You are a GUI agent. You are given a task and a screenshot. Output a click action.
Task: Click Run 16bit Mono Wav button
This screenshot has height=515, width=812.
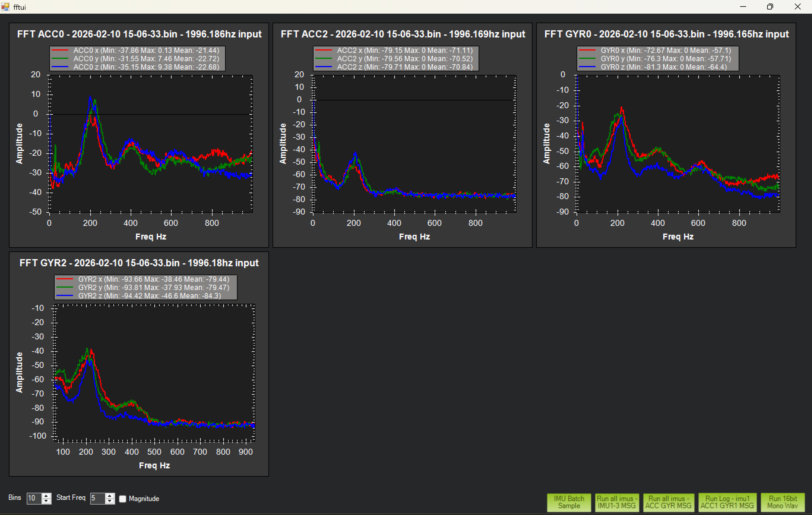coord(782,502)
